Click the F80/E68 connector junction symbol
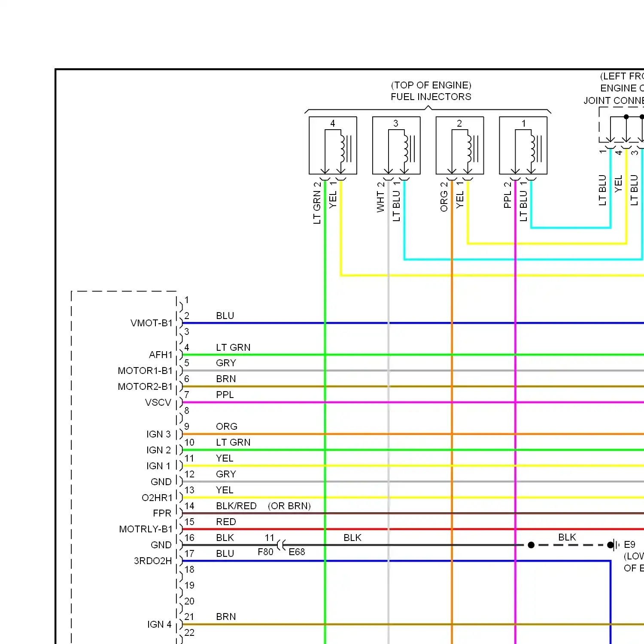The width and height of the screenshot is (644, 644). pos(281,545)
